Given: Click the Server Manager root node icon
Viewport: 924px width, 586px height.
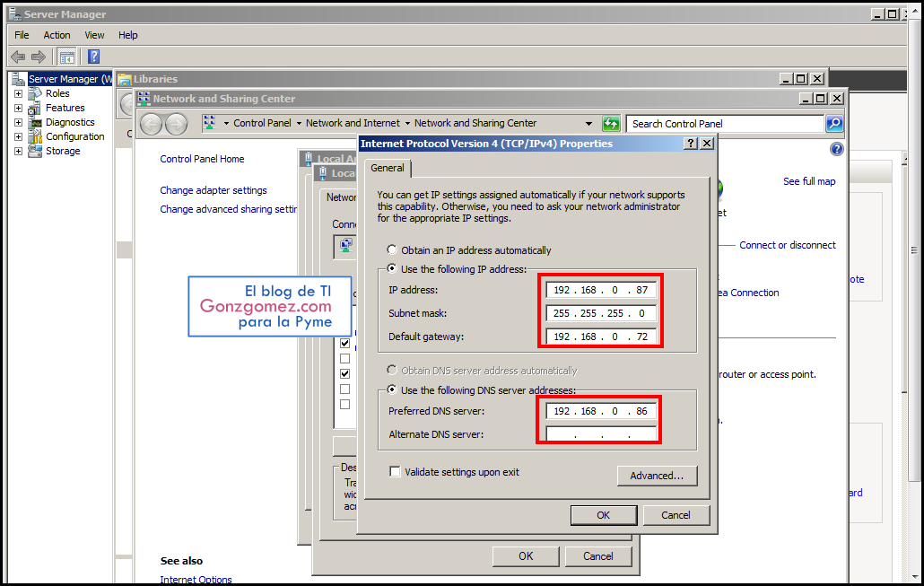Looking at the screenshot, I should click(20, 78).
